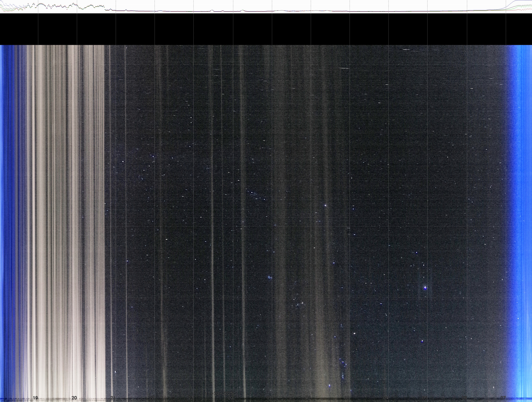Click the 20 hour label on timeline
This screenshot has width=532, height=402.
[x=74, y=398]
